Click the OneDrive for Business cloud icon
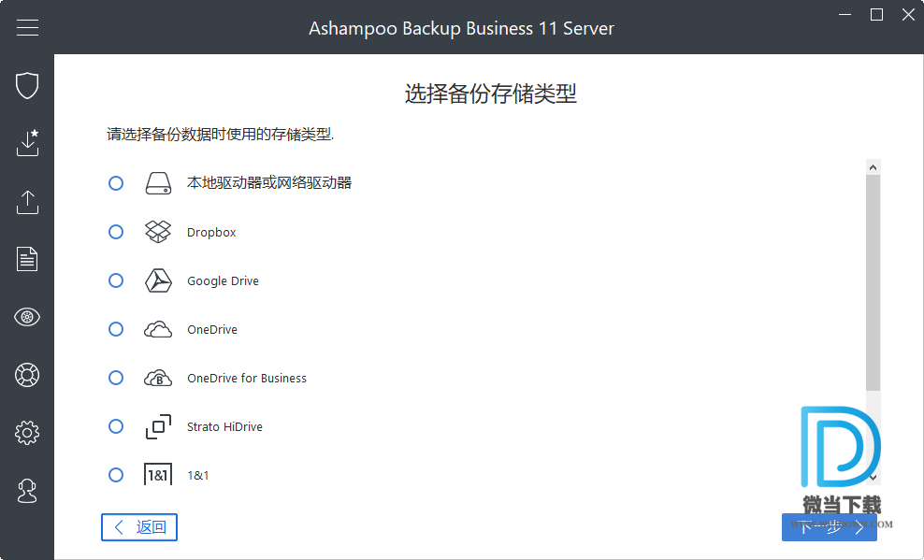 [x=158, y=378]
